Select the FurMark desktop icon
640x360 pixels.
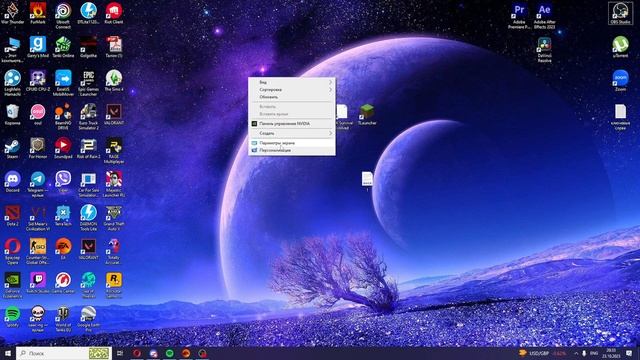click(x=38, y=13)
